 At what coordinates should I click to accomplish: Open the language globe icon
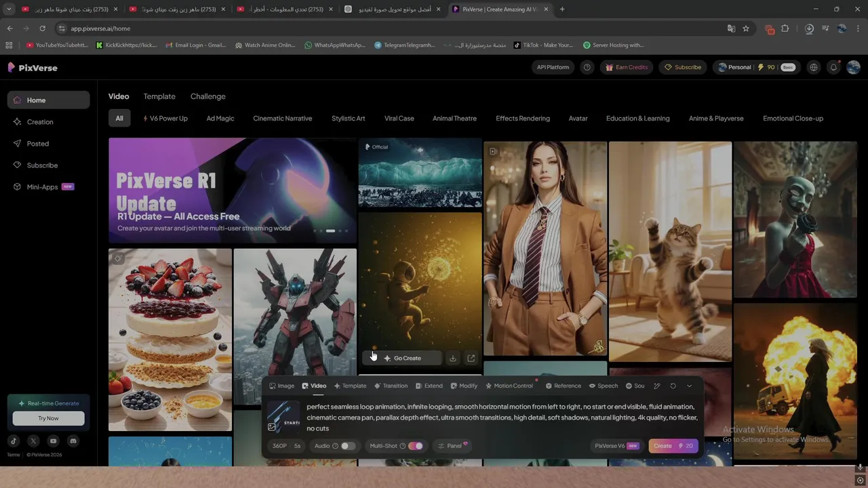814,67
